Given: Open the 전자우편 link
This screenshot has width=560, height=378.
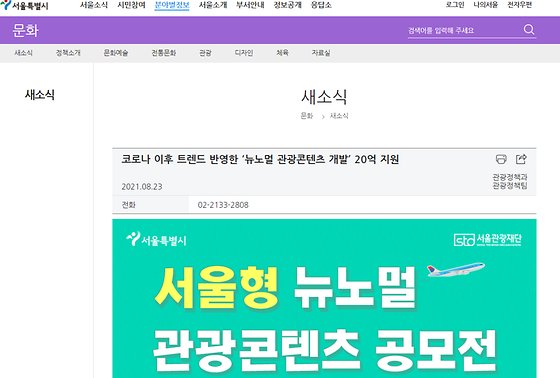Looking at the screenshot, I should [520, 5].
